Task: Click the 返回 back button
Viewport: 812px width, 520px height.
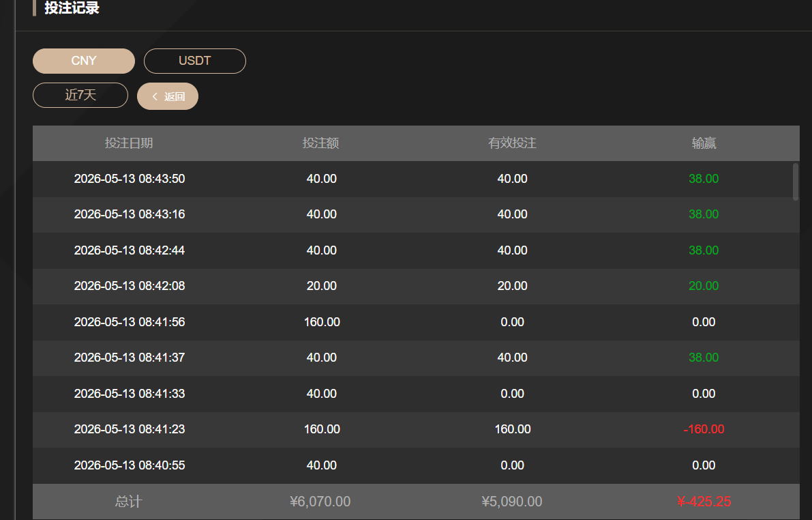Action: click(x=168, y=96)
